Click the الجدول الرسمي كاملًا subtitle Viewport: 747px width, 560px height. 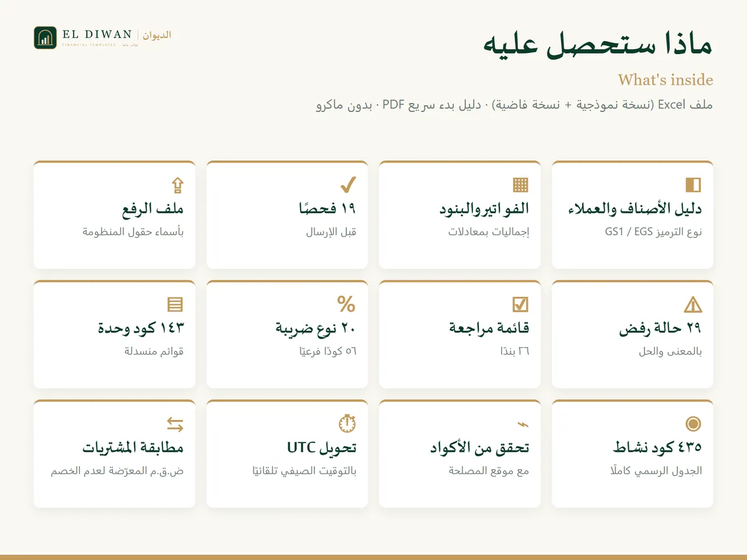[x=656, y=471]
